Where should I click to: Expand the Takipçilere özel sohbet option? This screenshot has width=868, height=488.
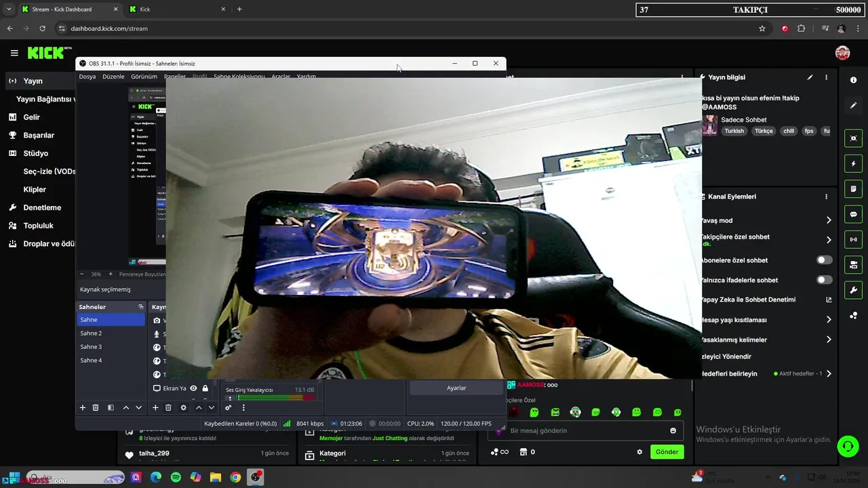pyautogui.click(x=828, y=240)
